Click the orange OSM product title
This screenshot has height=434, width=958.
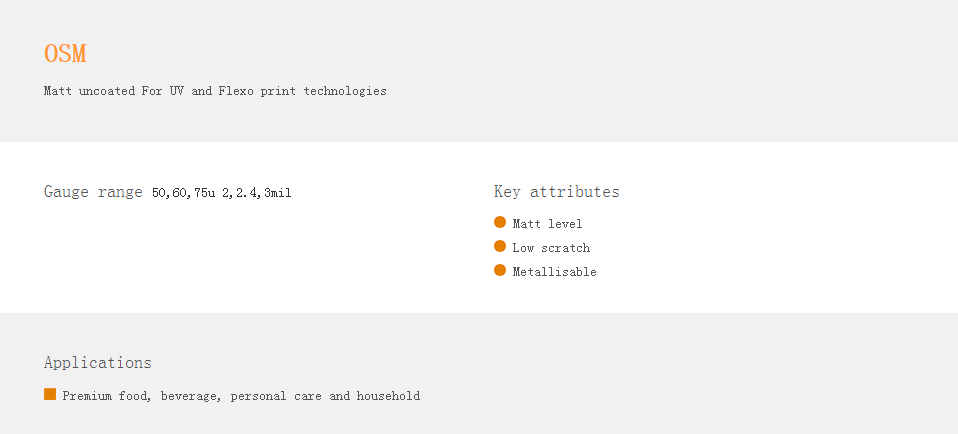pos(65,53)
